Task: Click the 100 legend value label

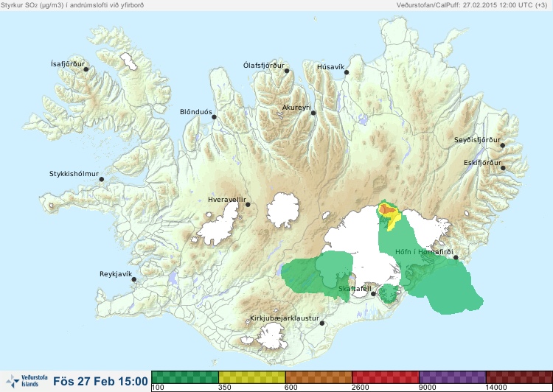Action: 158,388
